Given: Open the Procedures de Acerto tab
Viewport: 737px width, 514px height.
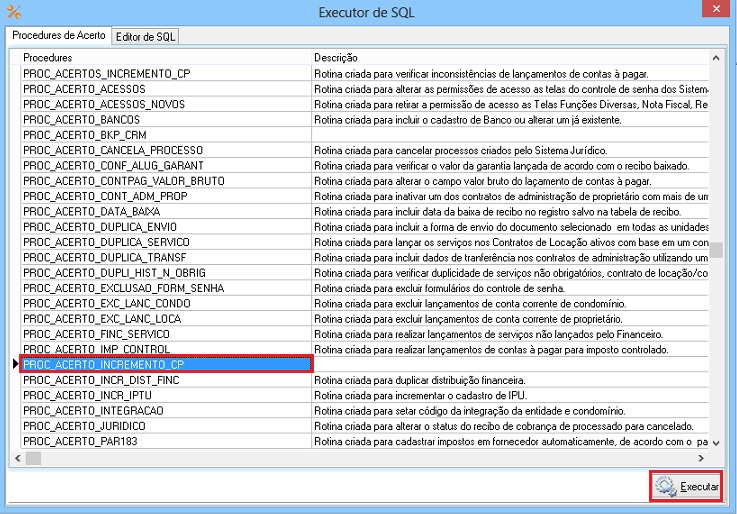Looking at the screenshot, I should point(58,36).
